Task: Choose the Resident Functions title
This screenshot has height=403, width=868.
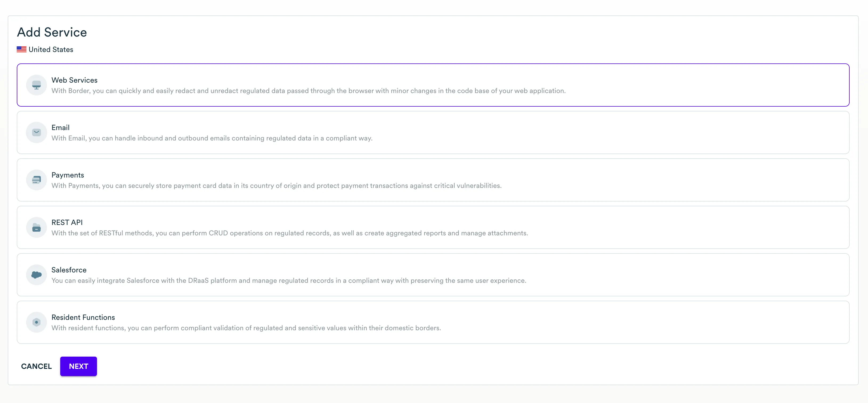Action: point(83,317)
